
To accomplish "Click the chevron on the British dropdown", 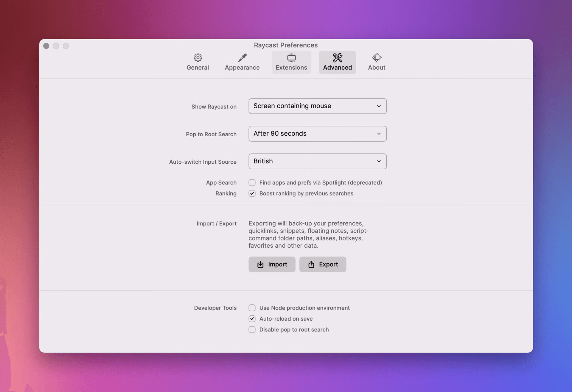I will coord(379,161).
